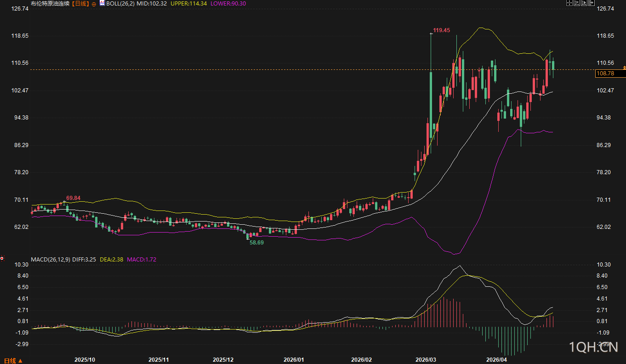Click the BOLL indicator chart icon
Screen dimensions: 626x364
point(102,3)
